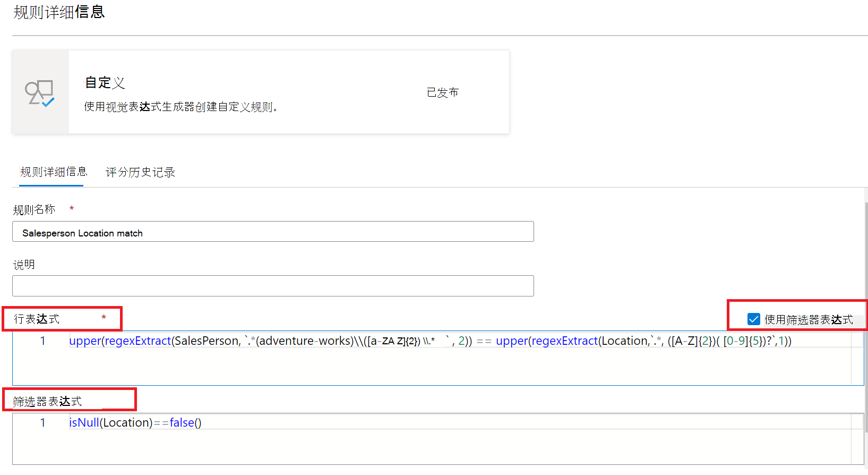Click the 规则名称 label
Viewport: 868px width, 475px height.
click(34, 210)
